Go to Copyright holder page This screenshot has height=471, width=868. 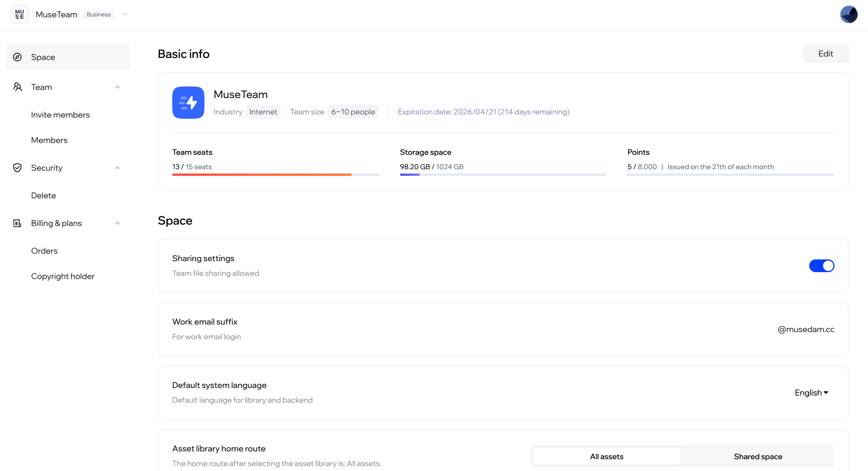(63, 276)
